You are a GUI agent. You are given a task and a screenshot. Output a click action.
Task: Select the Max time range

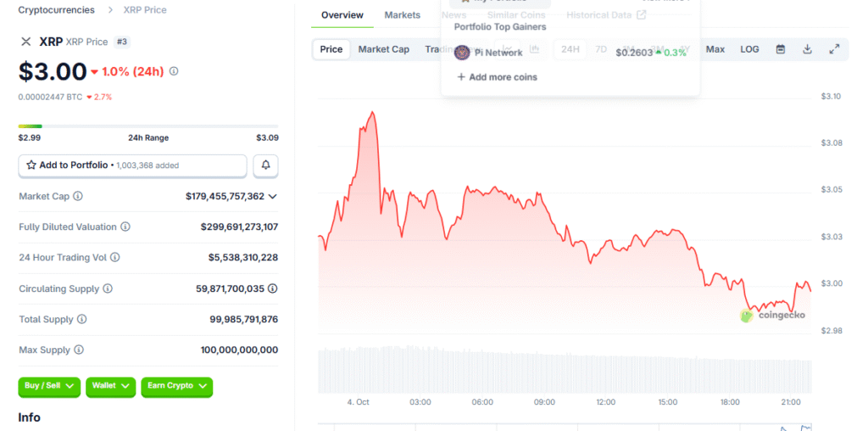tap(715, 49)
